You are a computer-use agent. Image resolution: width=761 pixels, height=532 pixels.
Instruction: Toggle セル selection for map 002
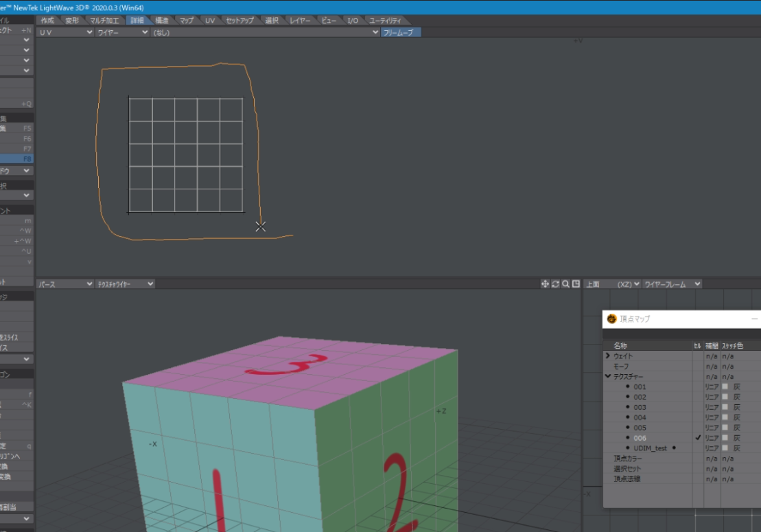[x=698, y=397]
